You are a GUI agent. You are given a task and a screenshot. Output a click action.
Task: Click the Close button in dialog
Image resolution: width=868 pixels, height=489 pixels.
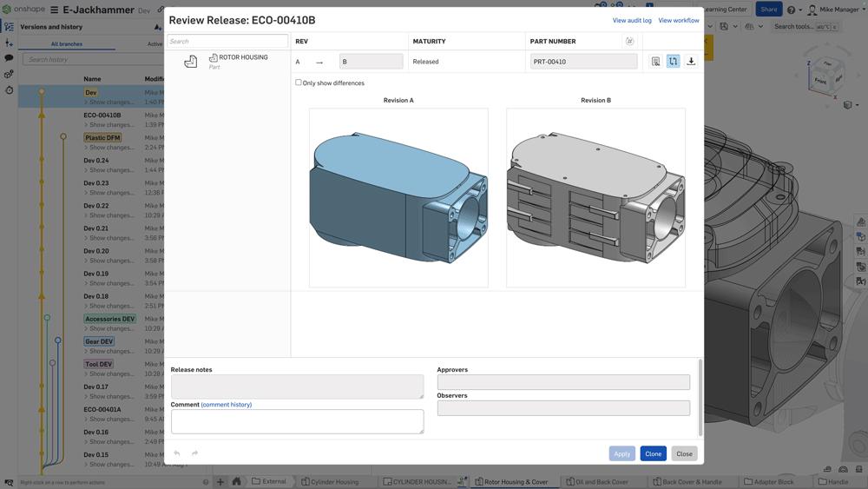tap(684, 453)
